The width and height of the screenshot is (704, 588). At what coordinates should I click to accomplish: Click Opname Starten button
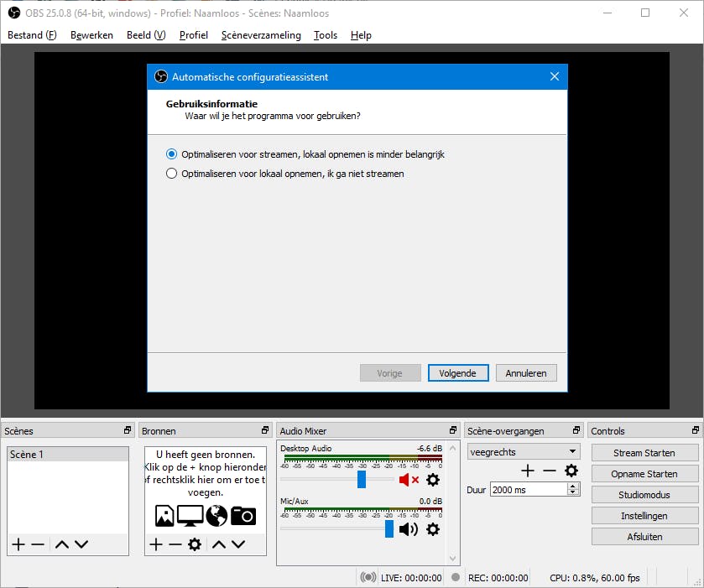click(x=644, y=474)
